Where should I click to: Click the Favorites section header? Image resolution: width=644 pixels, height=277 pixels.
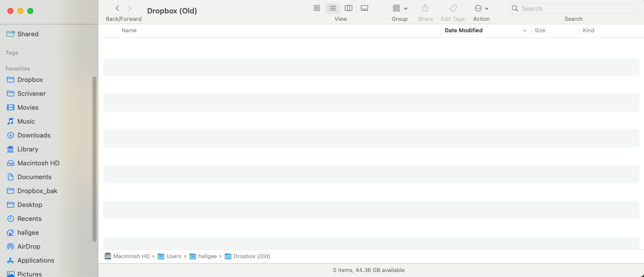pos(18,69)
